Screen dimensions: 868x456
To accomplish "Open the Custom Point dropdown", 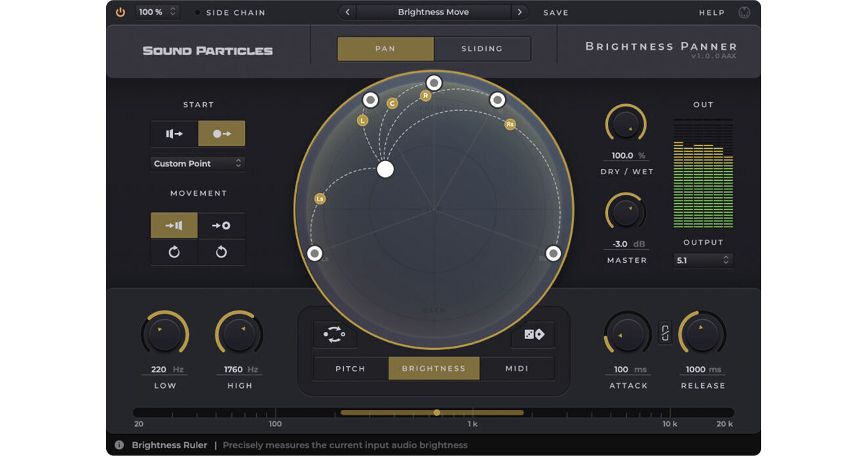I will tap(197, 164).
